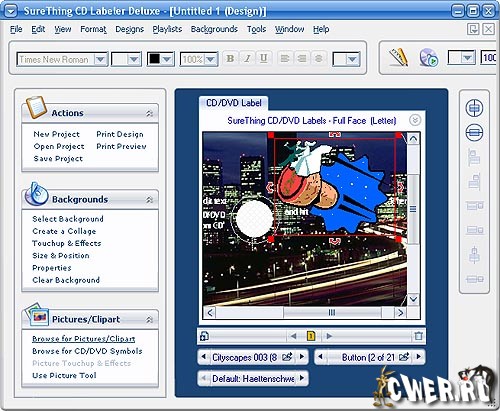Click the Actions clipboard icon
The width and height of the screenshot is (500, 411).
tap(36, 107)
